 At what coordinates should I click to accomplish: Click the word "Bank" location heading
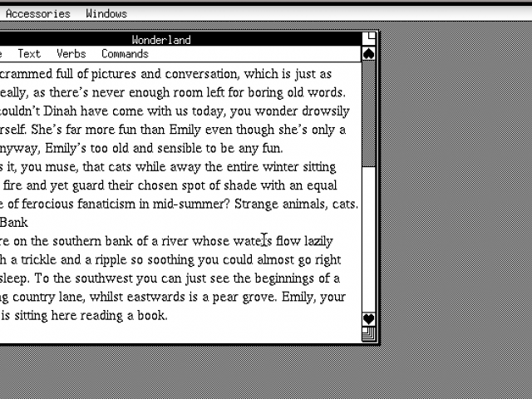[14, 223]
